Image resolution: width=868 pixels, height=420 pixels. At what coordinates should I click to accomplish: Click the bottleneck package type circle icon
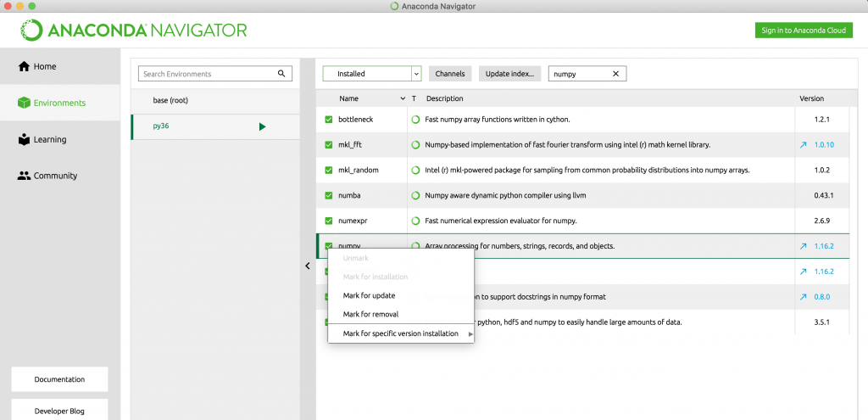click(x=415, y=119)
